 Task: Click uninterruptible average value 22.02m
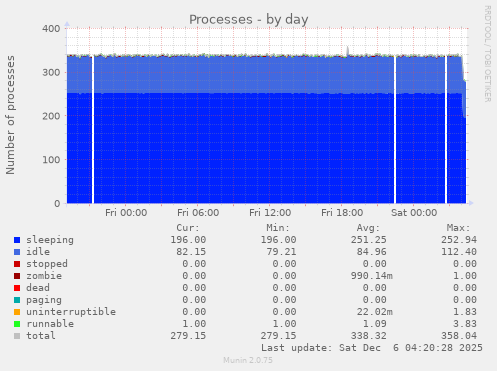coord(375,312)
